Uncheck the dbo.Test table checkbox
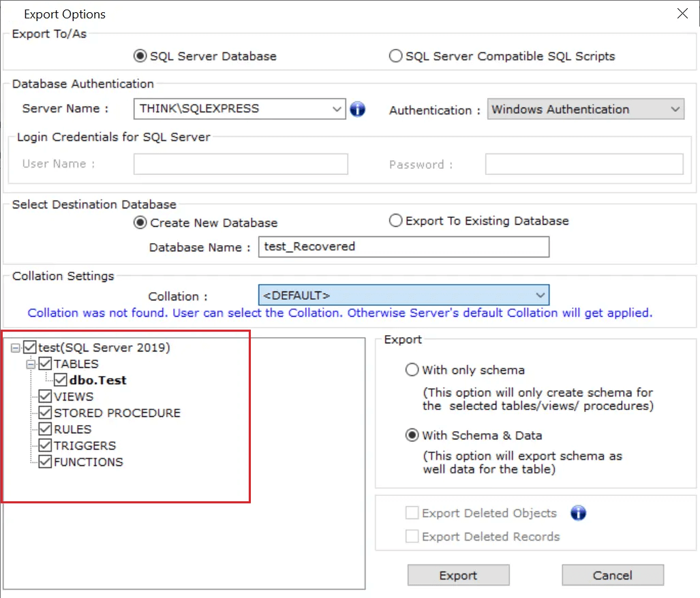This screenshot has height=598, width=700. (x=60, y=380)
